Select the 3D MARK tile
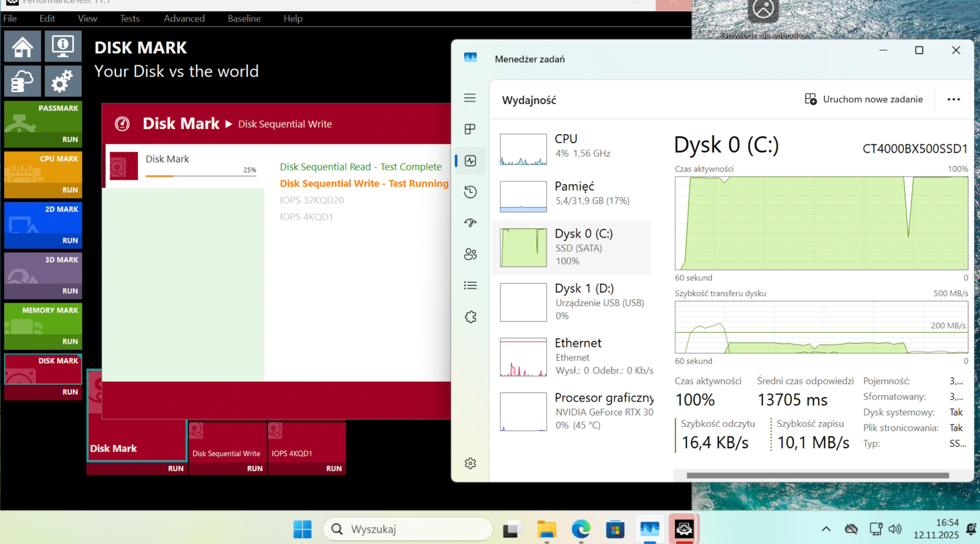This screenshot has height=544, width=980. coord(43,268)
